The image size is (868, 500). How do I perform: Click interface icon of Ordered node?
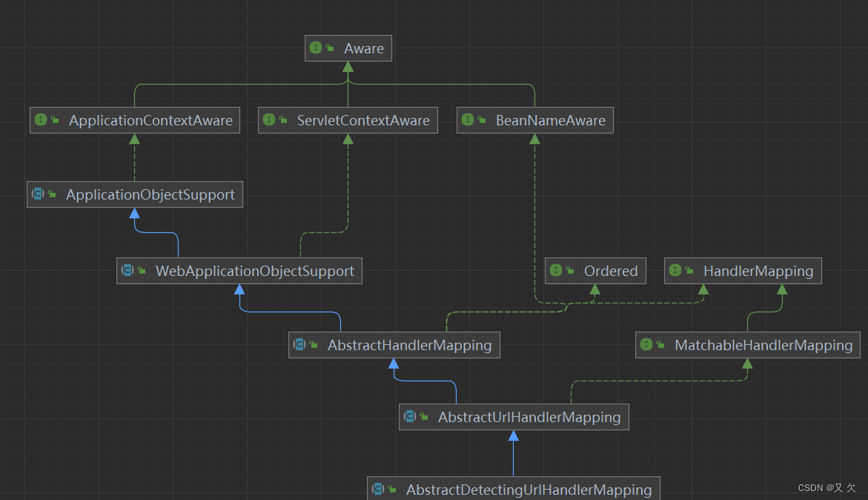point(556,270)
